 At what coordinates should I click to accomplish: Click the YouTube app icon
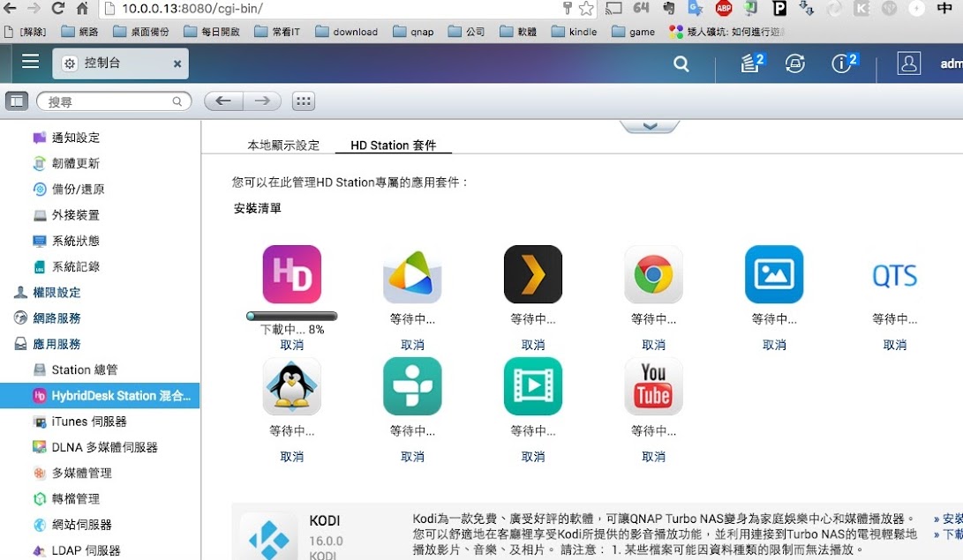coord(653,386)
